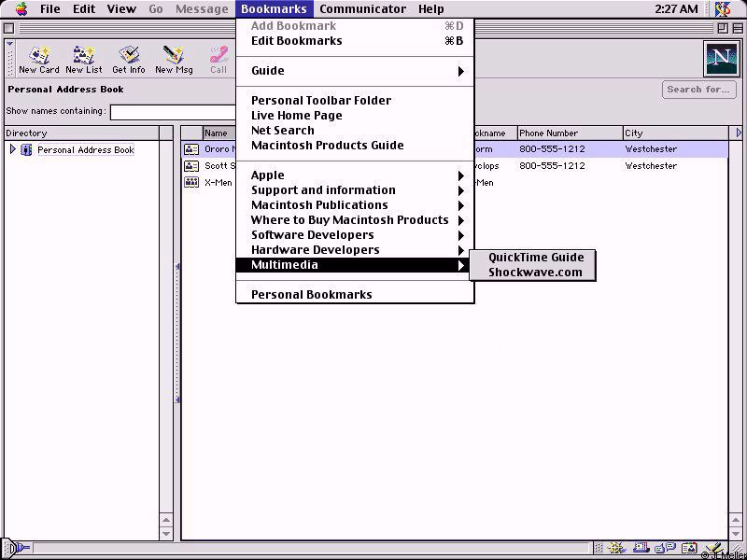747x560 pixels.
Task: Select Shockwave.com bookmark entry
Action: click(x=534, y=273)
